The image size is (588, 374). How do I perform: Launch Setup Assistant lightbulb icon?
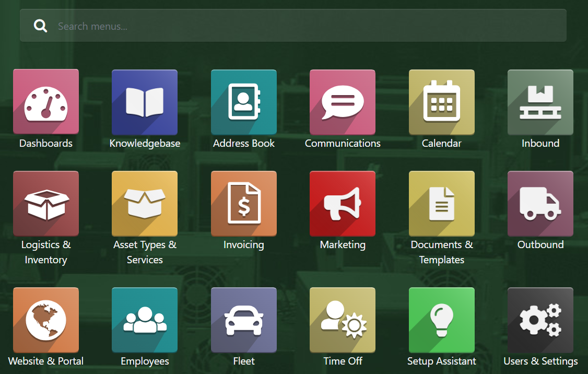pos(441,320)
